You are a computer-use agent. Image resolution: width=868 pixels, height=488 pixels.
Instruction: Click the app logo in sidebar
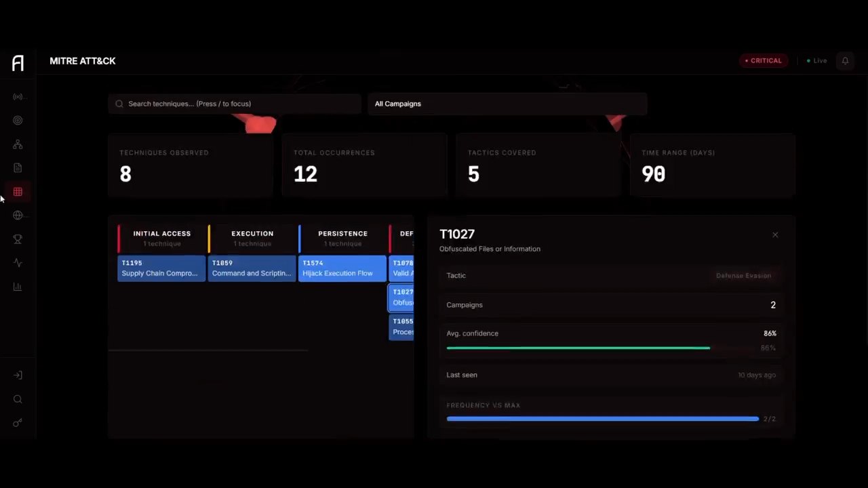[x=18, y=62]
